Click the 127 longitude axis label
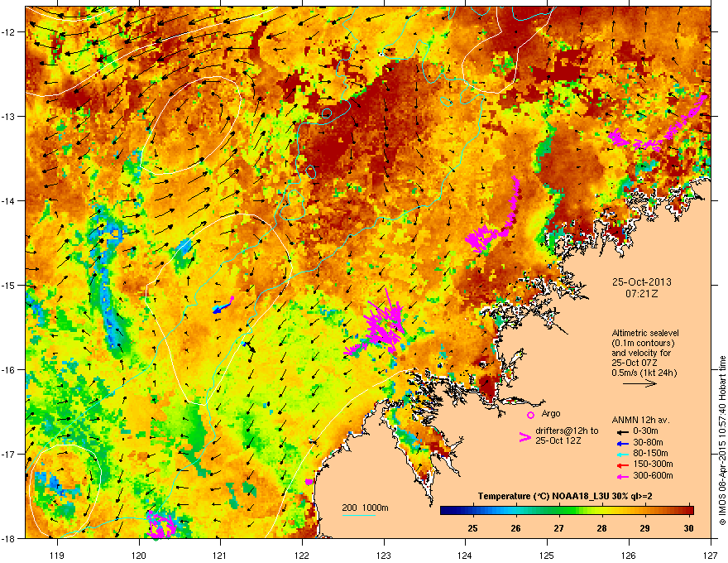 (x=711, y=555)
